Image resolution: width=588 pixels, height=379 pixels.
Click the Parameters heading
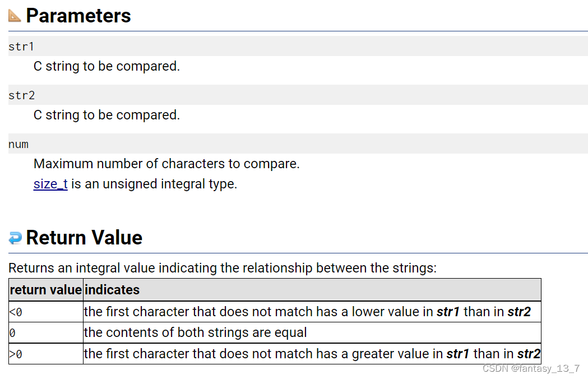78,16
